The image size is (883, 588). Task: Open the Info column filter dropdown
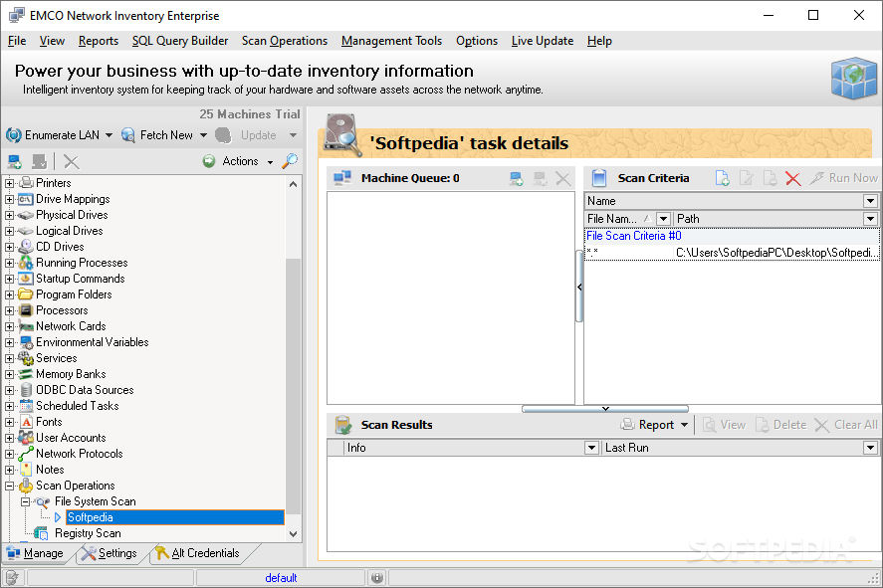click(x=591, y=448)
